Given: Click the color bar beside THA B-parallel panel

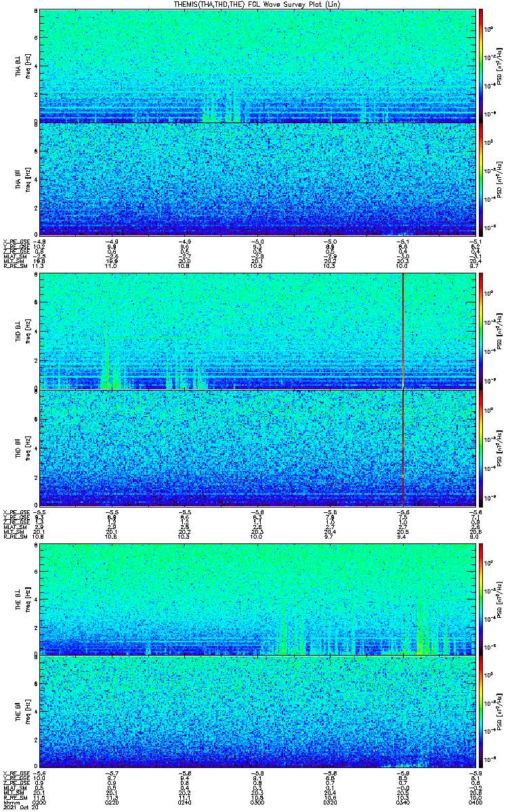Looking at the screenshot, I should 481,180.
